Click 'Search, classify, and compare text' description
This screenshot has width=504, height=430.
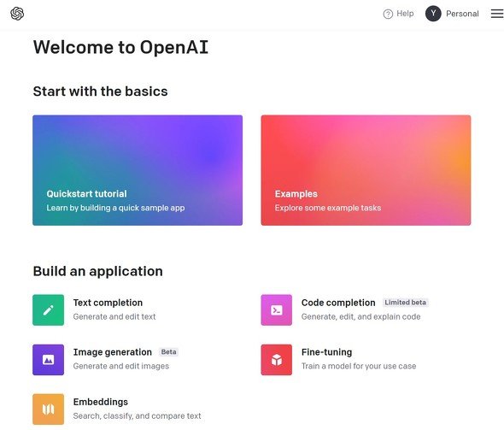coord(138,415)
